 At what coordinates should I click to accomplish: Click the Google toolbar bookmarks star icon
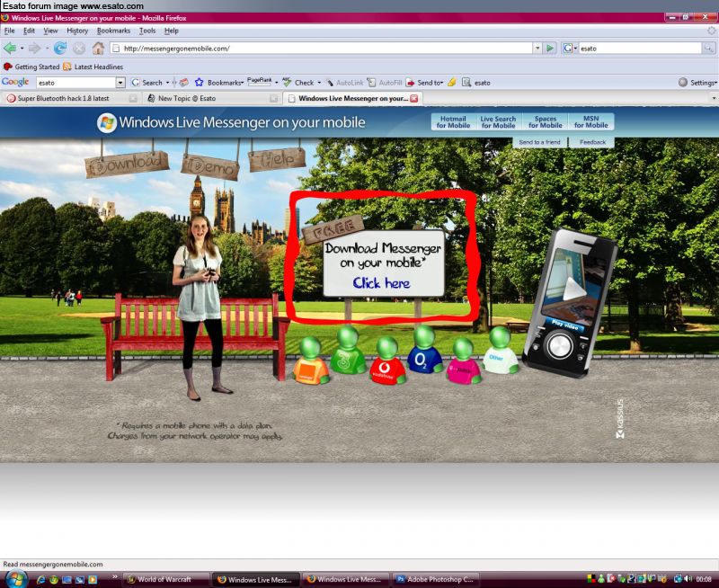(199, 83)
